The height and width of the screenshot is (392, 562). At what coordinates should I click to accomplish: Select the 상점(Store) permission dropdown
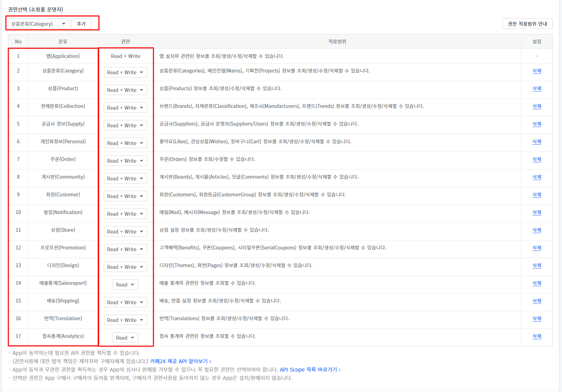point(125,232)
